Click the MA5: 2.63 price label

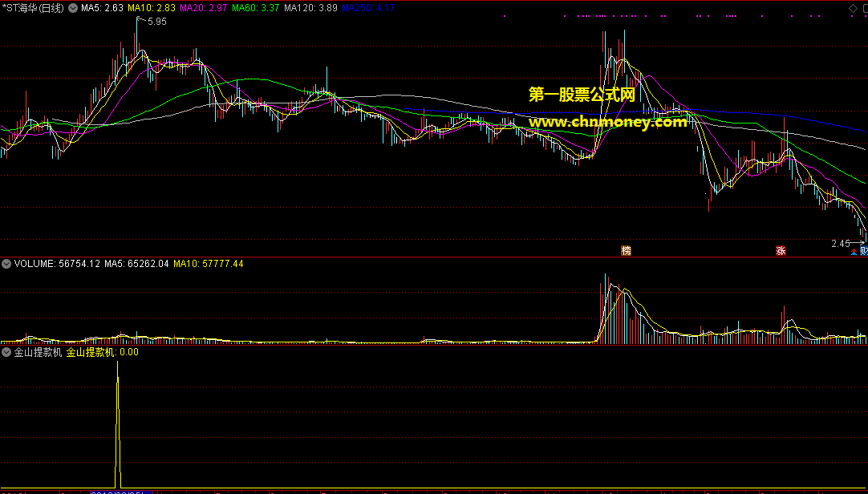[x=103, y=8]
